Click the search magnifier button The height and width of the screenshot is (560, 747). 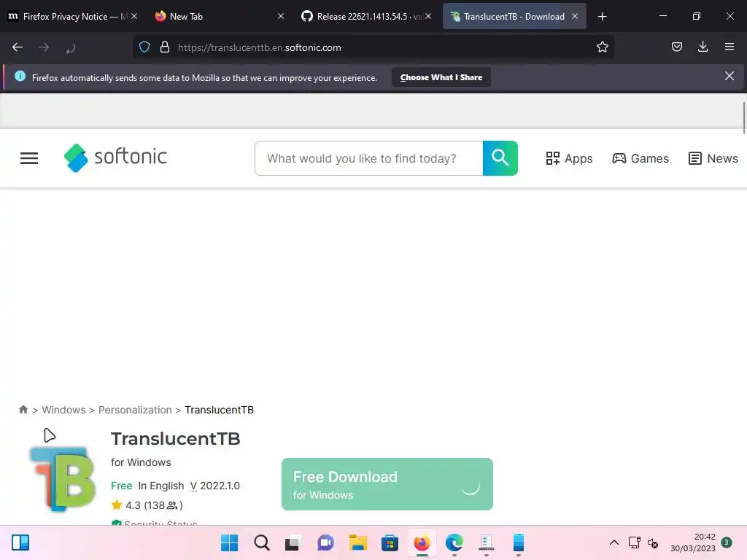pos(500,158)
